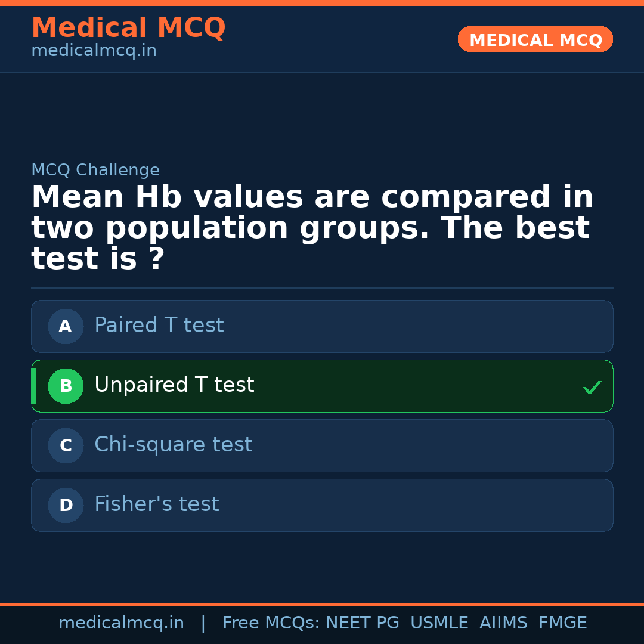Click the green checkmark on option B
This screenshot has height=644, width=644.
pyautogui.click(x=592, y=386)
